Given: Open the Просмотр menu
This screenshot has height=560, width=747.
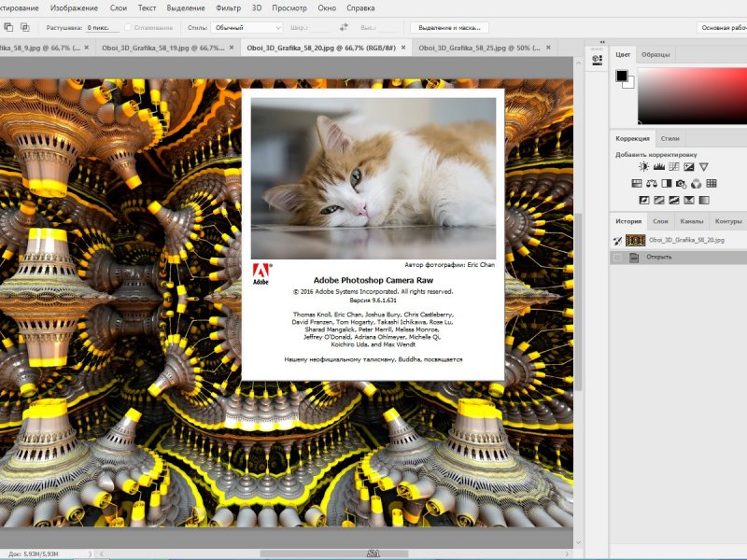Looking at the screenshot, I should 289,8.
